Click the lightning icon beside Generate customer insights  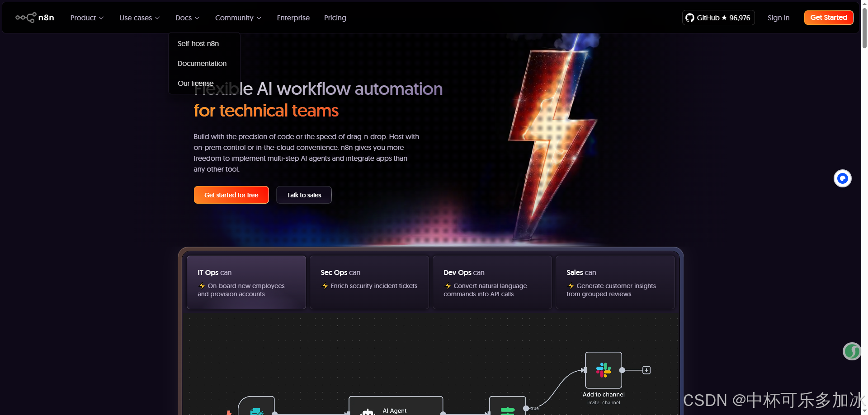tap(571, 286)
